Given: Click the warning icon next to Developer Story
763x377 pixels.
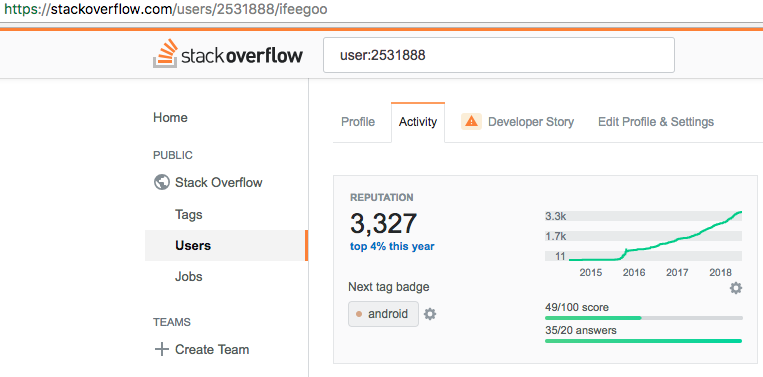Looking at the screenshot, I should [471, 121].
